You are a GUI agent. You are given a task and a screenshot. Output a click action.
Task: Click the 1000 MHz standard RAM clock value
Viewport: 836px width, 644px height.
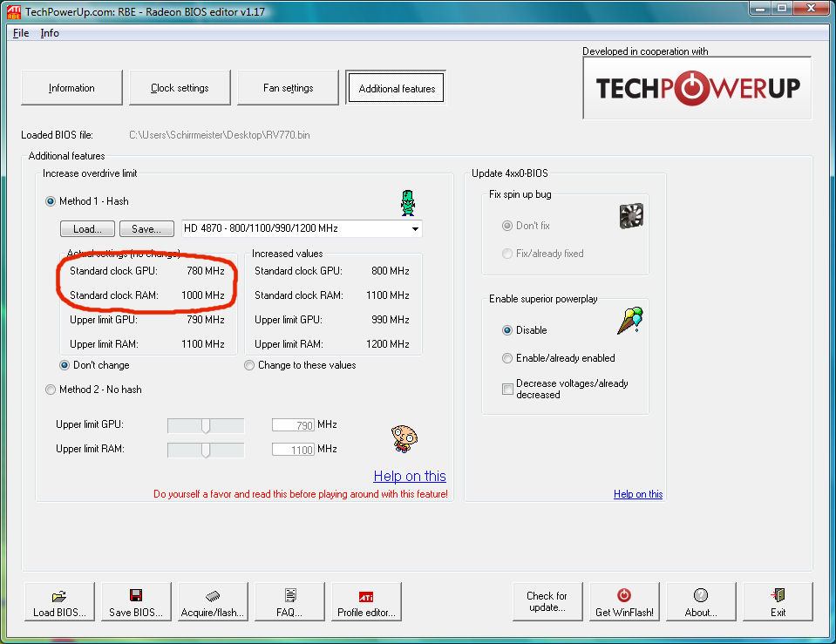click(203, 295)
